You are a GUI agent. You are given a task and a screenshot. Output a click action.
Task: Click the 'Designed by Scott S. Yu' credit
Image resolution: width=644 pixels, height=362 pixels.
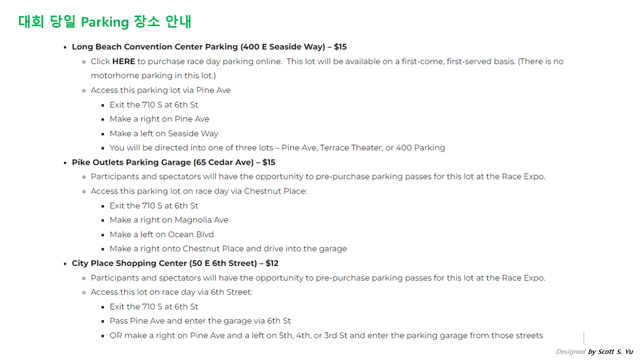click(594, 352)
